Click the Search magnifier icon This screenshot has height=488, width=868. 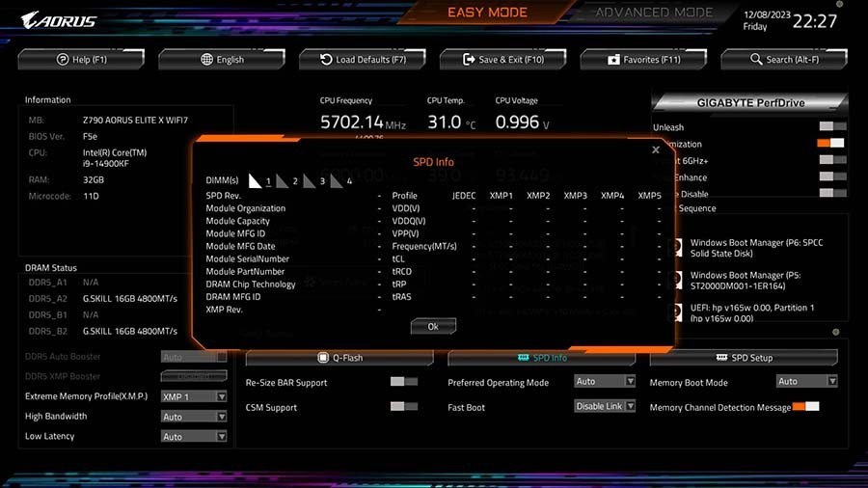click(x=756, y=59)
